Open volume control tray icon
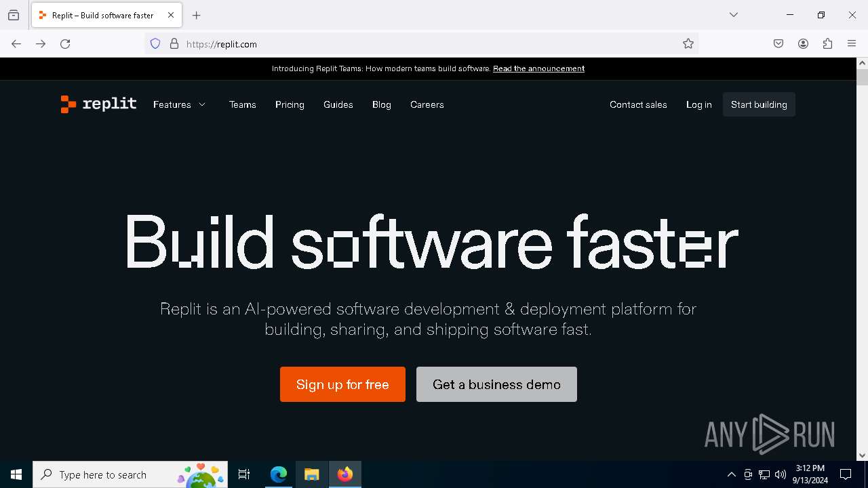 781,474
